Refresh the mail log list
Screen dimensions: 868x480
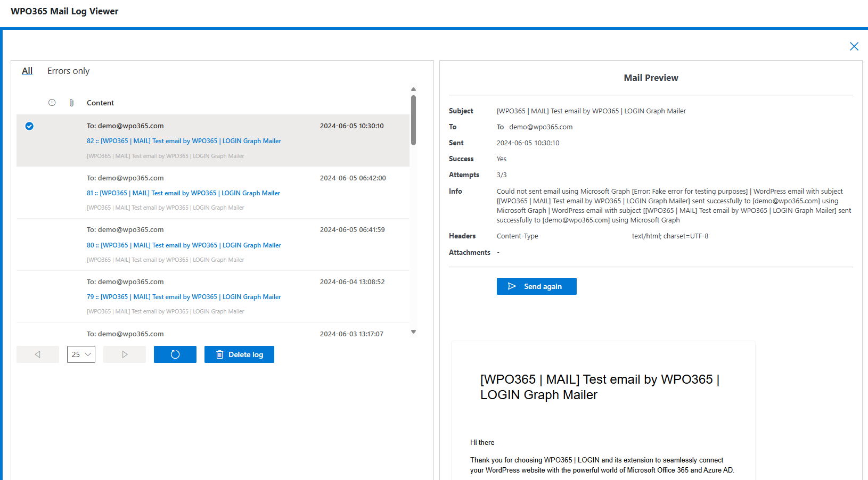tap(175, 354)
